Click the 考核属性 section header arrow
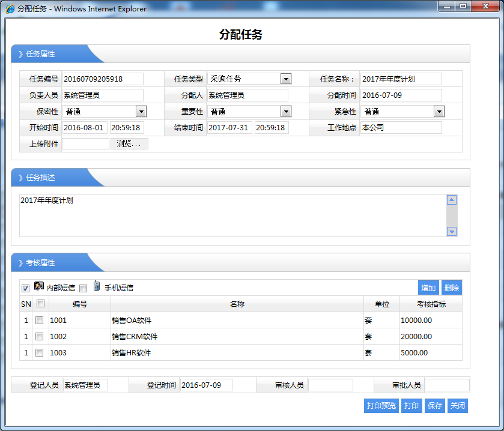 (x=20, y=263)
